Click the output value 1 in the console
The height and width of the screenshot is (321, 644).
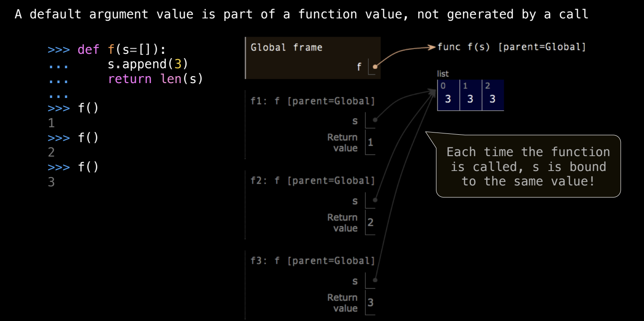(x=52, y=123)
